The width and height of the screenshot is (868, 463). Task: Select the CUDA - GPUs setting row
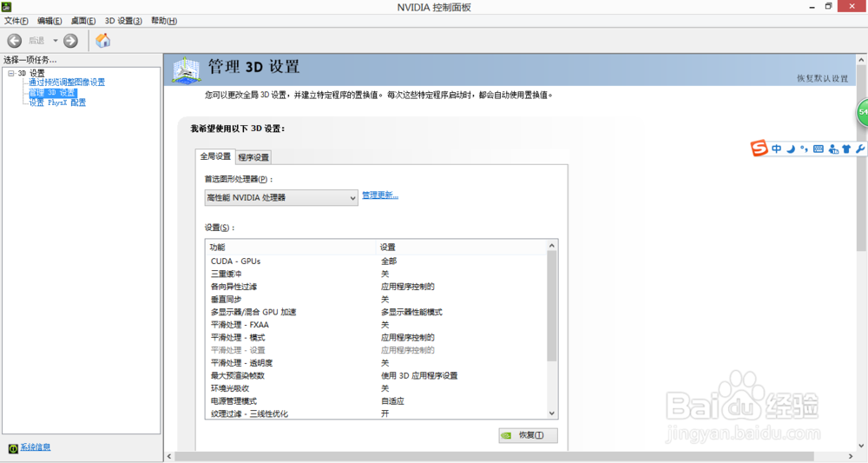[x=376, y=261]
